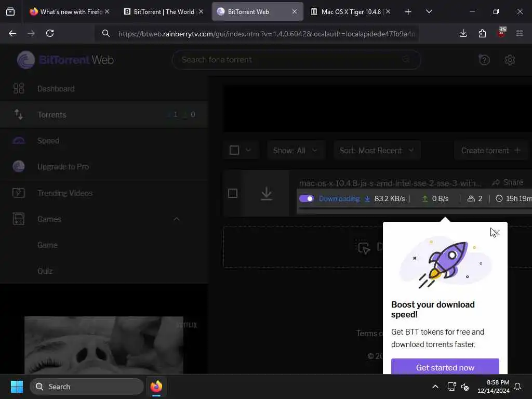Open BitTorrent settings gear

click(x=510, y=60)
